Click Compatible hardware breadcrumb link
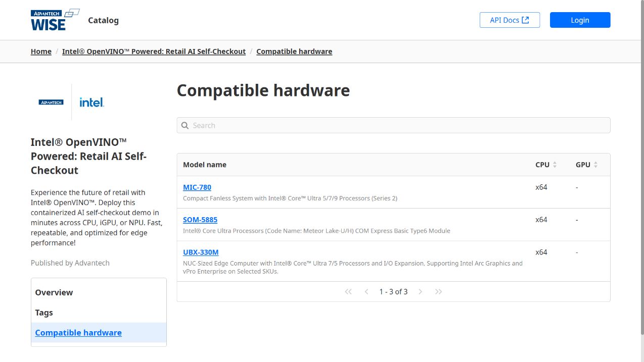 tap(294, 51)
